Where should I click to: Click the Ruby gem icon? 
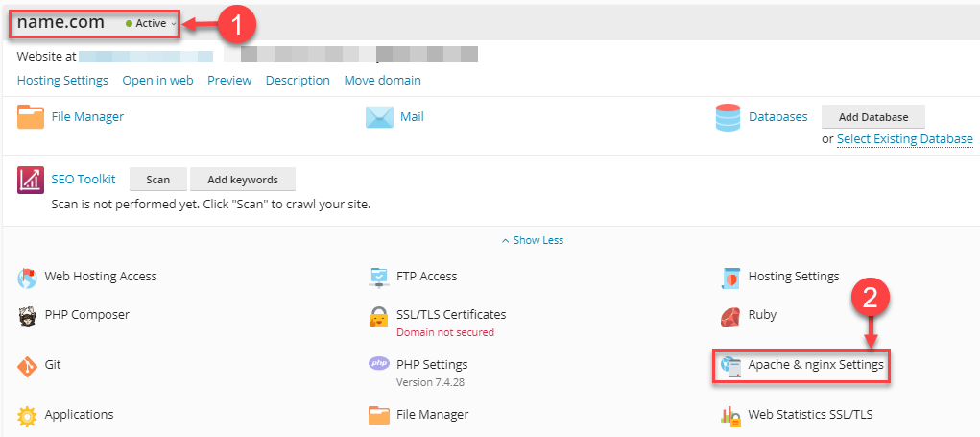point(730,316)
